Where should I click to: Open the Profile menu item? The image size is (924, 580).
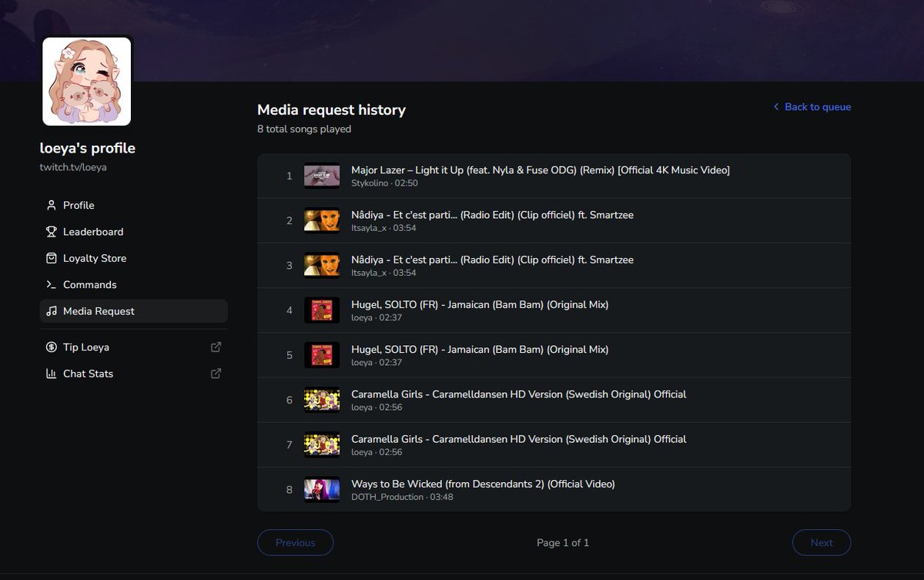click(134, 205)
